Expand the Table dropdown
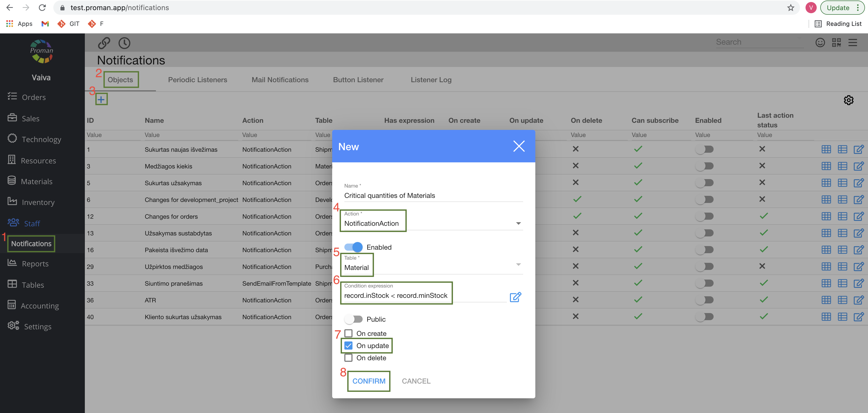868x413 pixels. pos(518,265)
